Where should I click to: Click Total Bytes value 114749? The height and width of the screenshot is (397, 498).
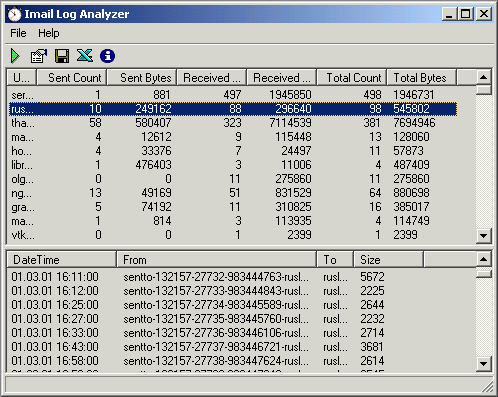[411, 221]
